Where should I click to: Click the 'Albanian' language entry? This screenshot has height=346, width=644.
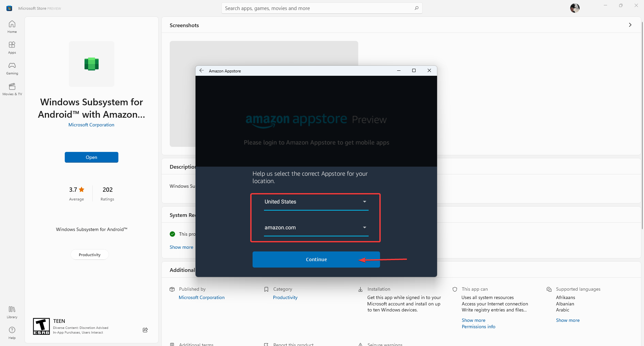(565, 304)
